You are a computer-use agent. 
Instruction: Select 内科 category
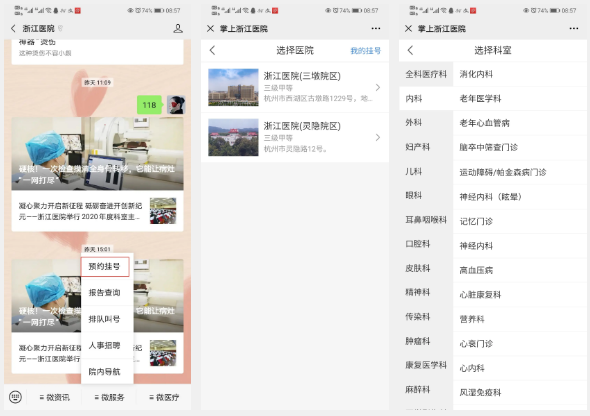click(x=426, y=99)
